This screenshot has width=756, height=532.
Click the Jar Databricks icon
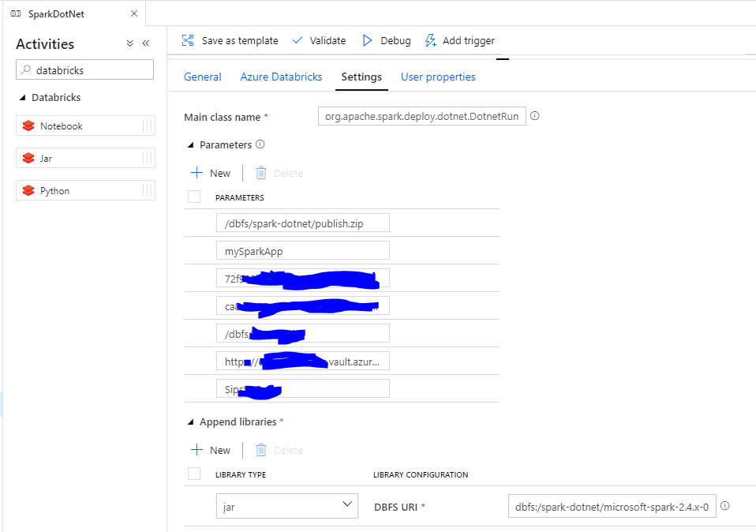(x=28, y=158)
